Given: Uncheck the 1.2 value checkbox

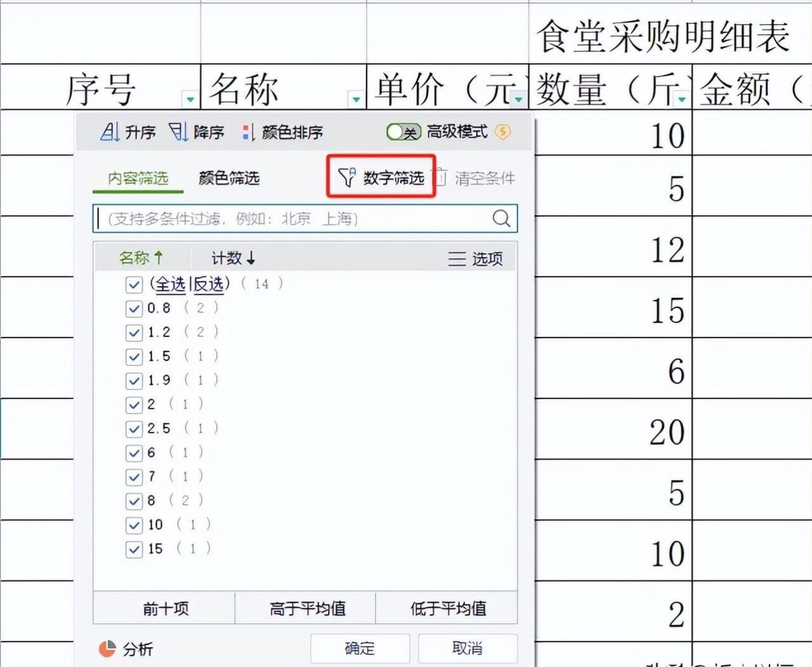Looking at the screenshot, I should pyautogui.click(x=134, y=333).
